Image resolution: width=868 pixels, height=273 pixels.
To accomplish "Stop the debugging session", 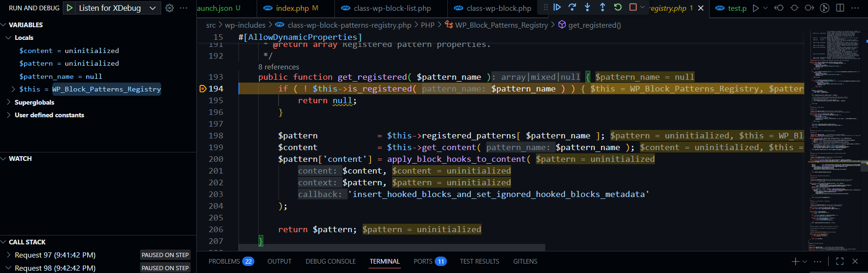I will [x=633, y=7].
